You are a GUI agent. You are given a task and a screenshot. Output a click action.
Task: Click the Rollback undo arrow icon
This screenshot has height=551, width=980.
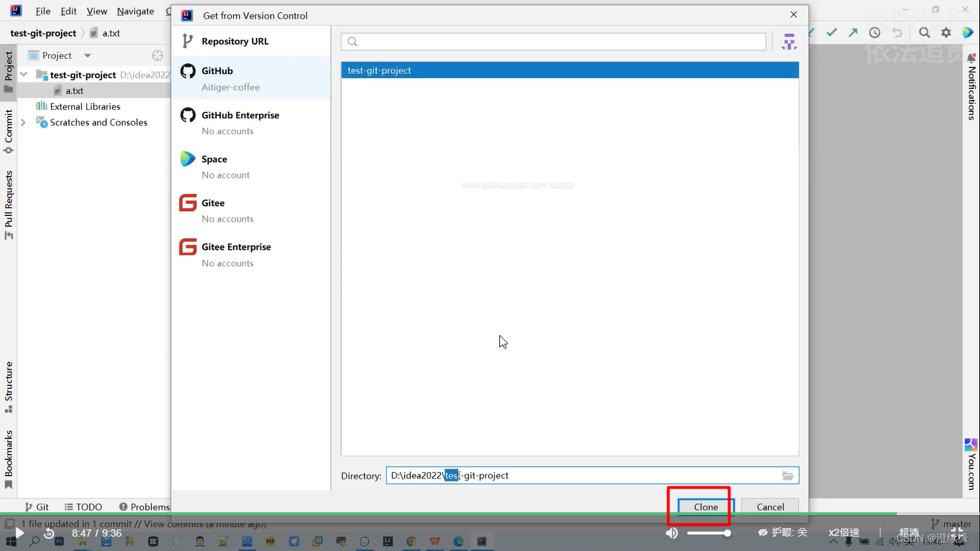(897, 32)
